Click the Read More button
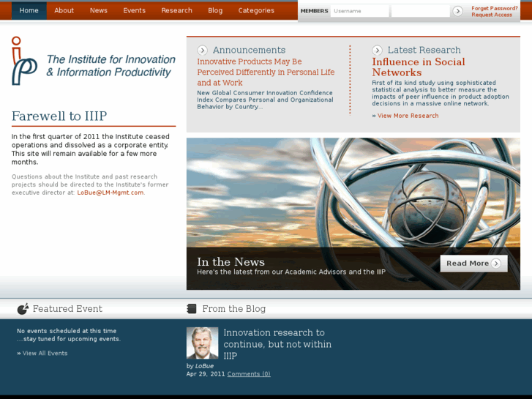This screenshot has height=399, width=532. tap(473, 263)
